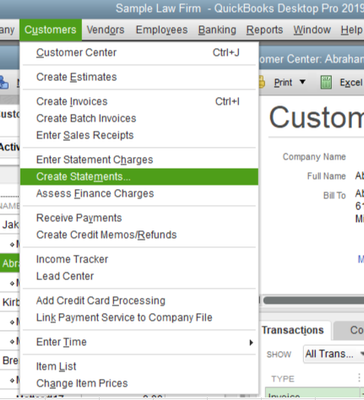Click the Full Name label
Screen dimensions: 364x400
click(326, 176)
